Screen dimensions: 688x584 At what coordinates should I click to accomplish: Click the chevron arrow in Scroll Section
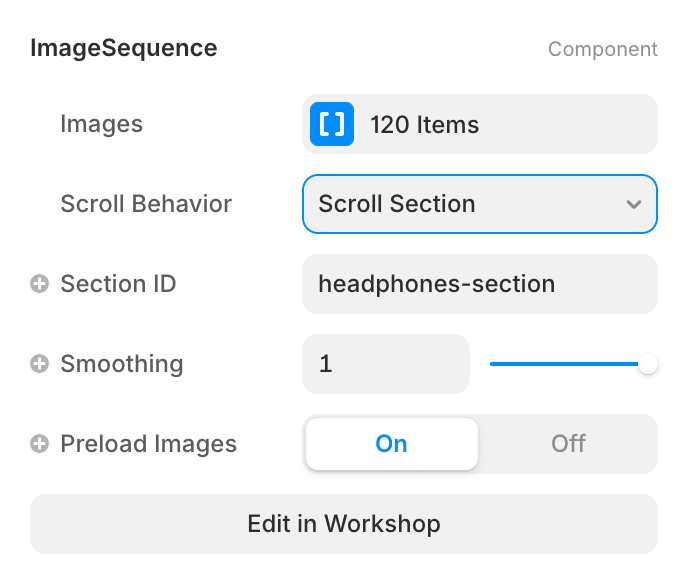tap(633, 204)
